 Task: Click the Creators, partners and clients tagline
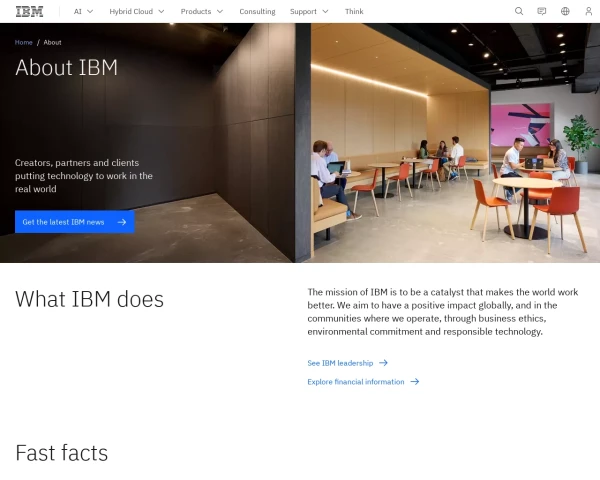tap(84, 176)
